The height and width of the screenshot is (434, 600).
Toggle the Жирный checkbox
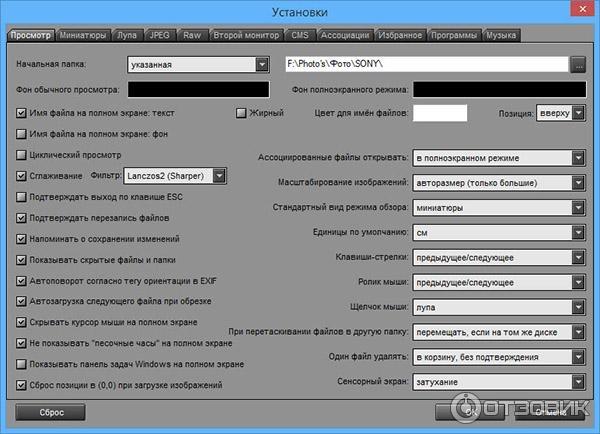241,113
